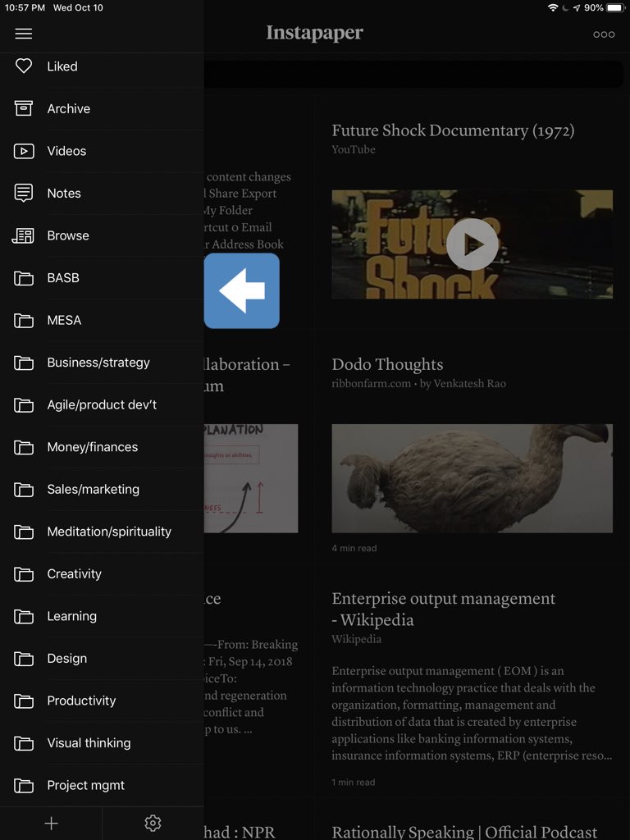Open the three-dot more options menu
This screenshot has height=840, width=630.
604,34
